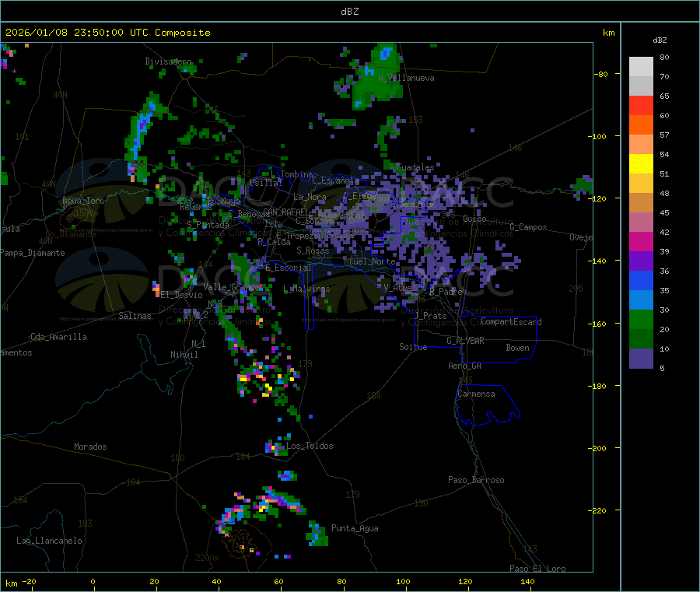Click the G_ALVEAR city label

coord(465,341)
